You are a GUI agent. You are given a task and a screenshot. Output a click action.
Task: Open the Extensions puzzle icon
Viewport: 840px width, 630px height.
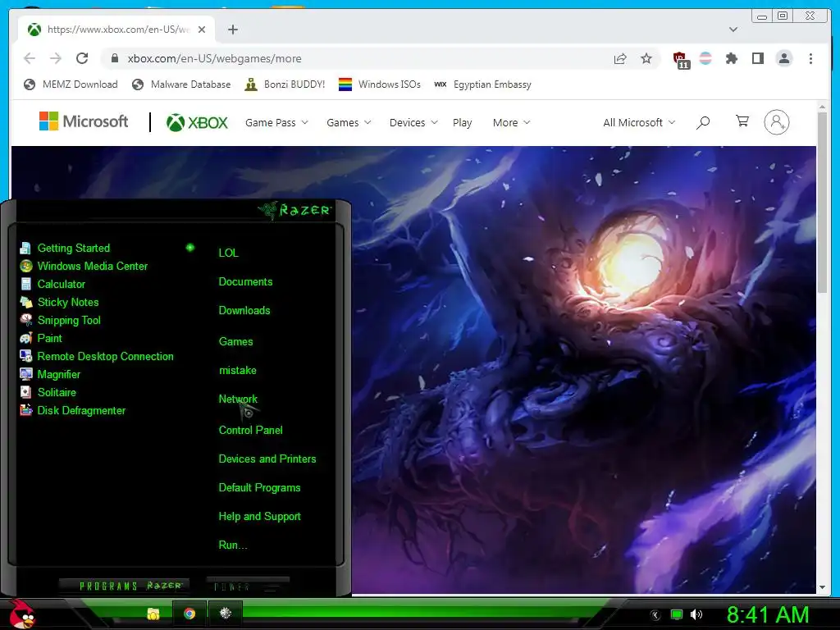(x=731, y=58)
